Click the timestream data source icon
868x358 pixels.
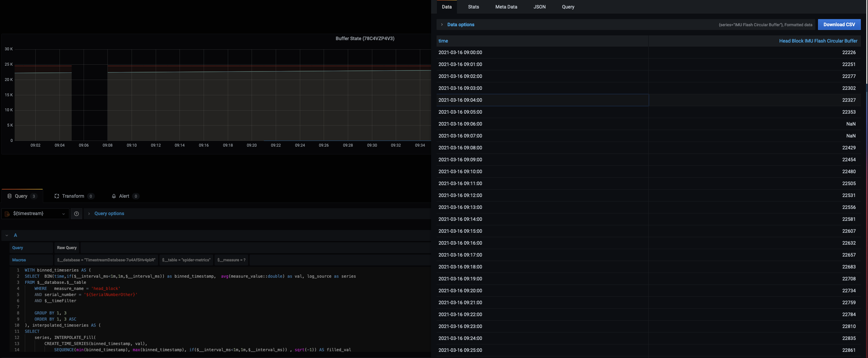pos(7,214)
